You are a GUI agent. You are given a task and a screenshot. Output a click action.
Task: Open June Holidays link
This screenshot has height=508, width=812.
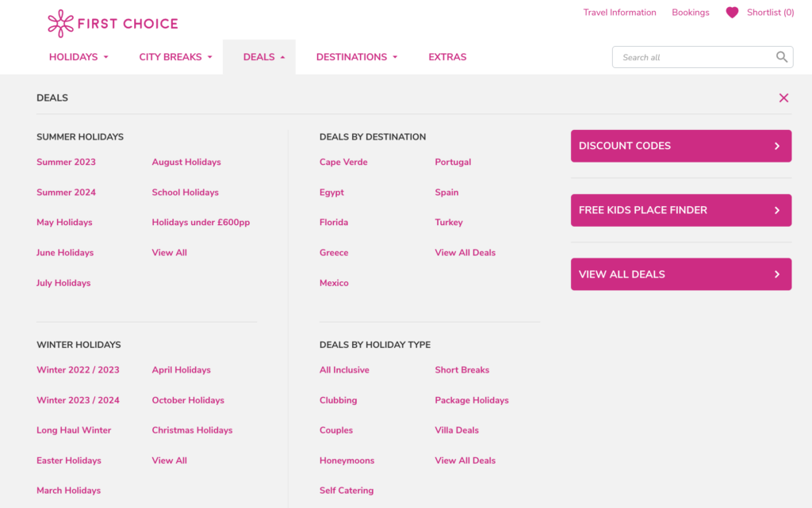click(x=65, y=253)
